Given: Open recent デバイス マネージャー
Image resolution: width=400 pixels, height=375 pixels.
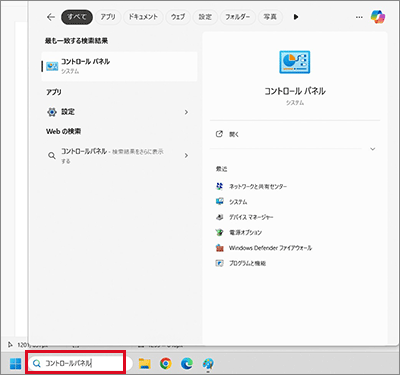Looking at the screenshot, I should click(x=251, y=217).
